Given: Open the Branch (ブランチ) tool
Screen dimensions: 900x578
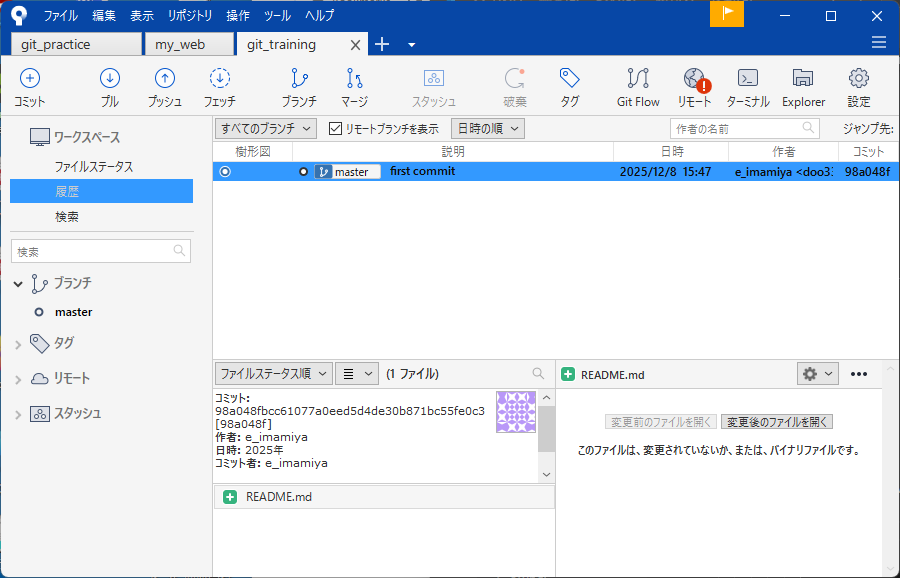Looking at the screenshot, I should click(x=298, y=87).
